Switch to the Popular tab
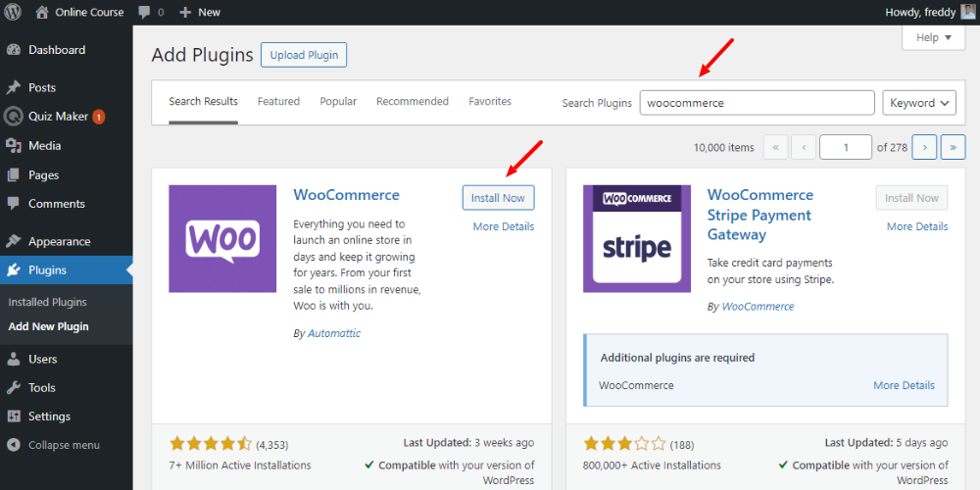Image resolution: width=980 pixels, height=490 pixels. point(338,101)
